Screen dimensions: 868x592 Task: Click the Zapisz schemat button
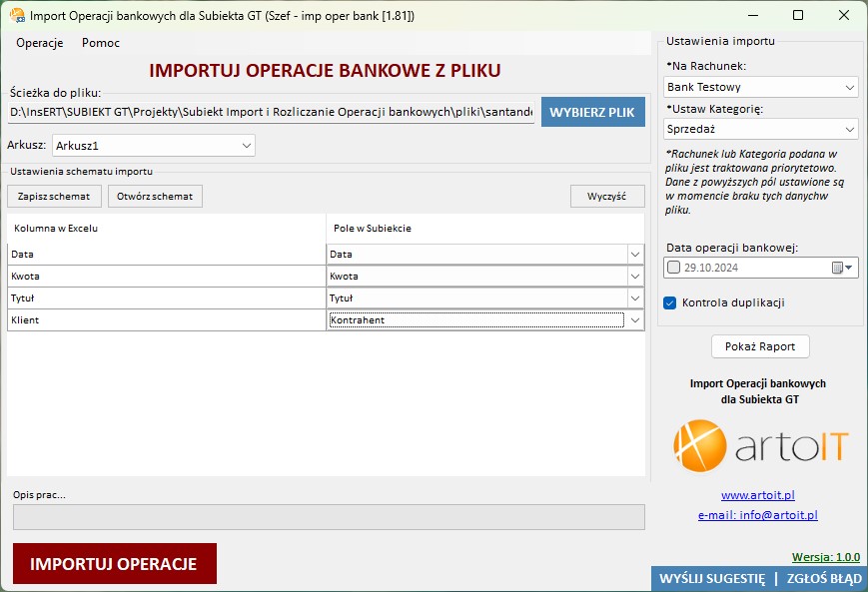pyautogui.click(x=54, y=196)
